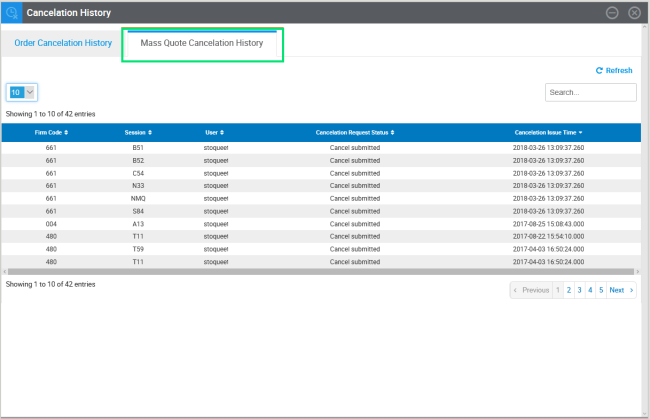650x419 pixels.
Task: Jump to page 2 of results
Action: pos(568,290)
